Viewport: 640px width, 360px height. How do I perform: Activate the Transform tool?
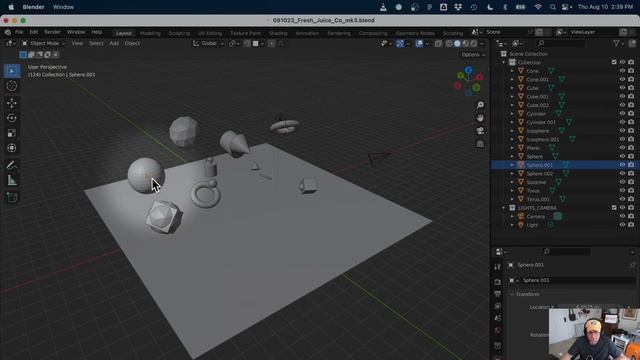coord(12,148)
